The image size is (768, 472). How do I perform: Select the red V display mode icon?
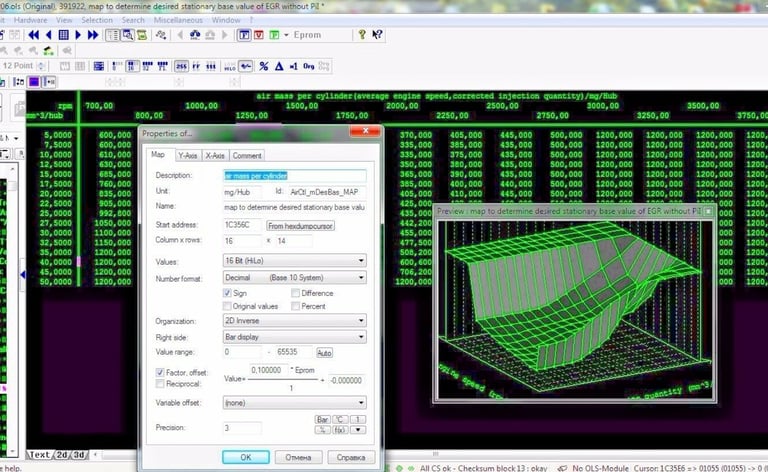259,35
